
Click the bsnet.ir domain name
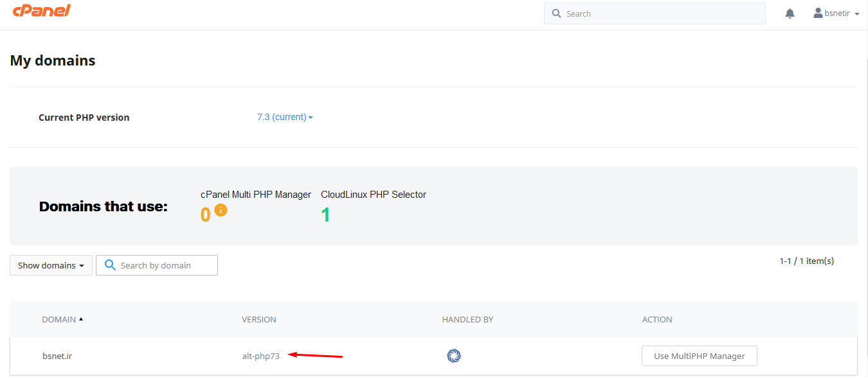(57, 356)
